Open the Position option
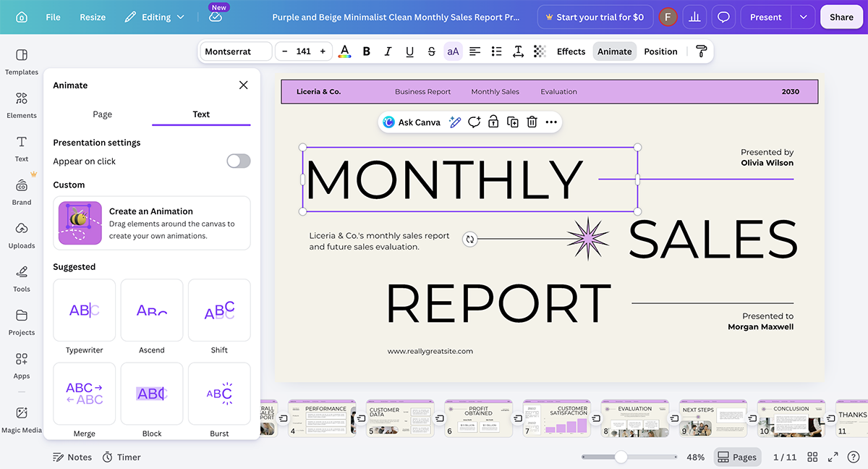 [660, 51]
